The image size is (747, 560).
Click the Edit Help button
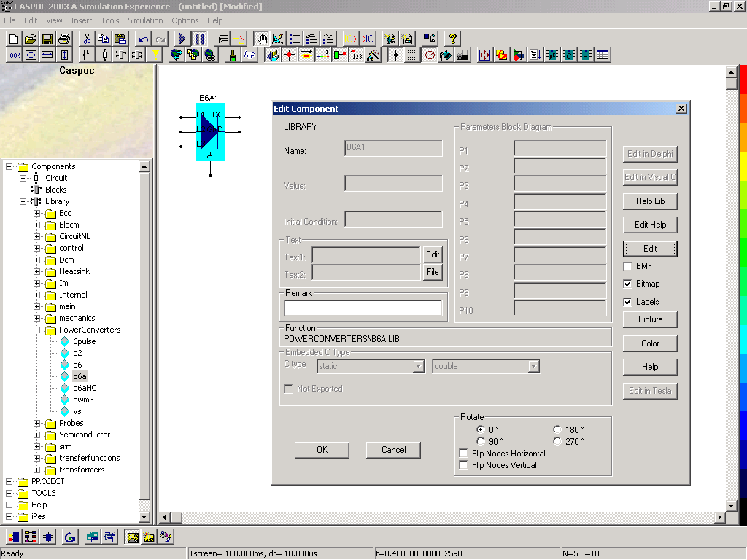coord(650,225)
